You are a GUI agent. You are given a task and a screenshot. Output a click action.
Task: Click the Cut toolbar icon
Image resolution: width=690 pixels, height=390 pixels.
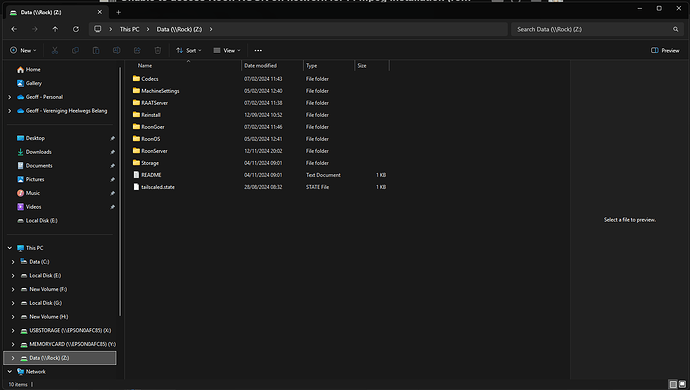(55, 51)
